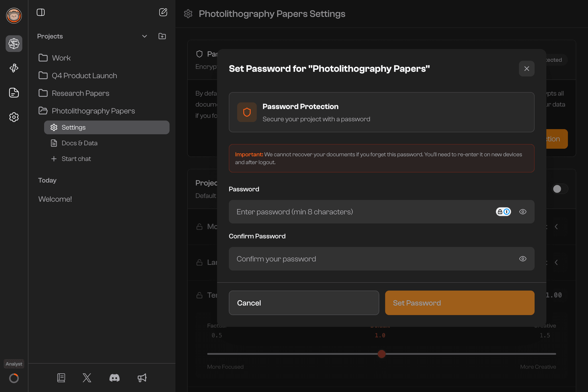Image resolution: width=588 pixels, height=392 pixels.
Task: Focus the Enter password field
Action: (x=382, y=212)
